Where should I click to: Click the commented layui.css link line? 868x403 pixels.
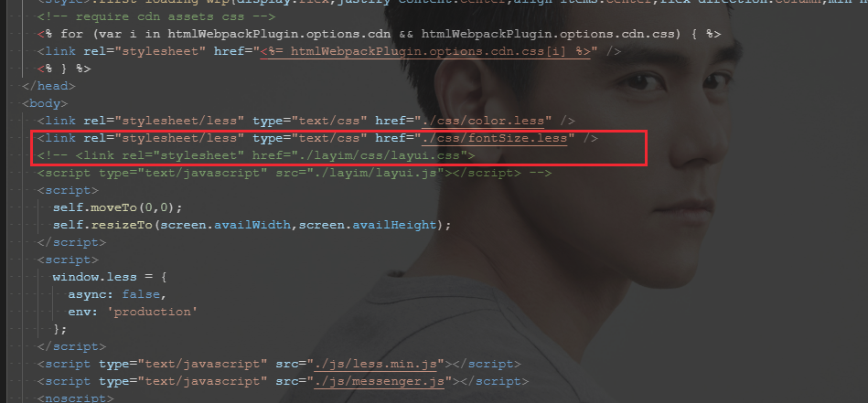pos(256,156)
